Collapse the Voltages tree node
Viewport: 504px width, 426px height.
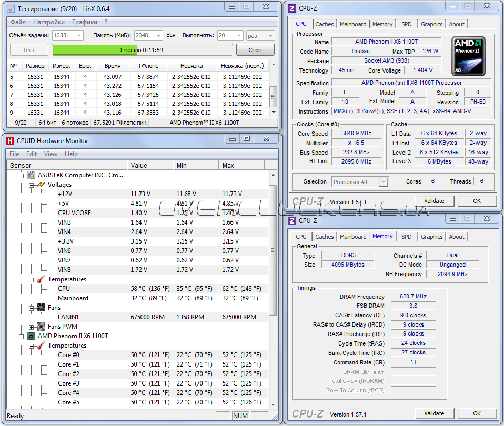pos(31,185)
